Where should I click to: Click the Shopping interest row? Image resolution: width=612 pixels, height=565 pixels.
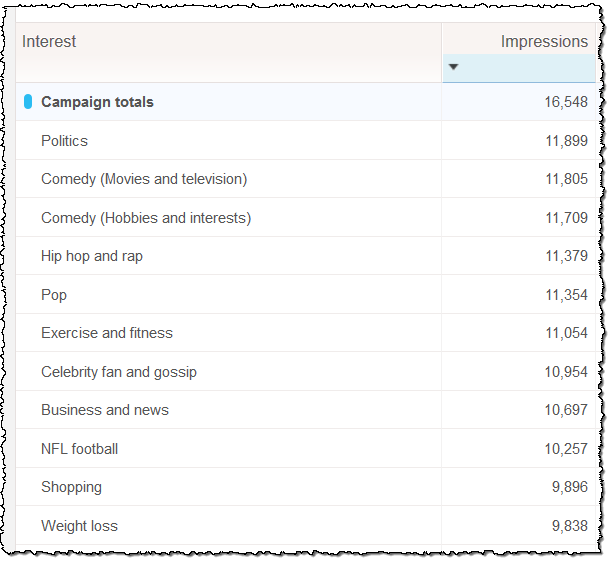coord(71,487)
